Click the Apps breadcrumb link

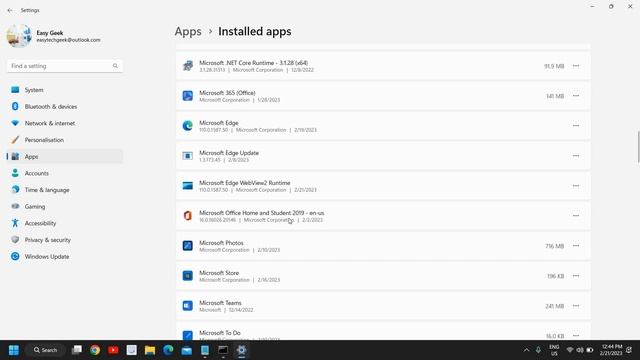pyautogui.click(x=188, y=31)
